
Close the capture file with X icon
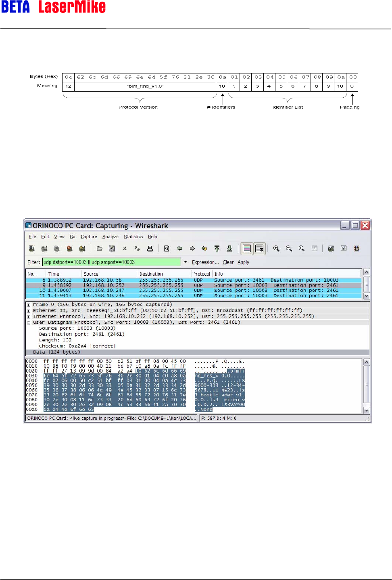(x=125, y=249)
